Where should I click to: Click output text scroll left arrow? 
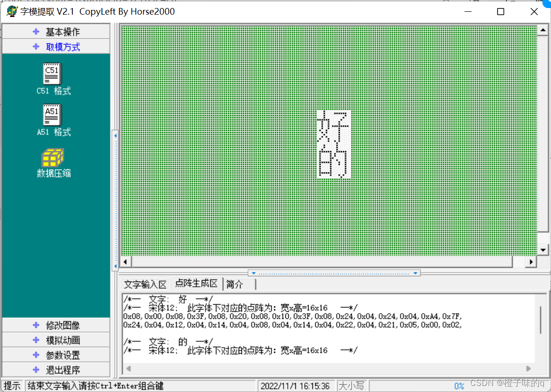[x=129, y=368]
